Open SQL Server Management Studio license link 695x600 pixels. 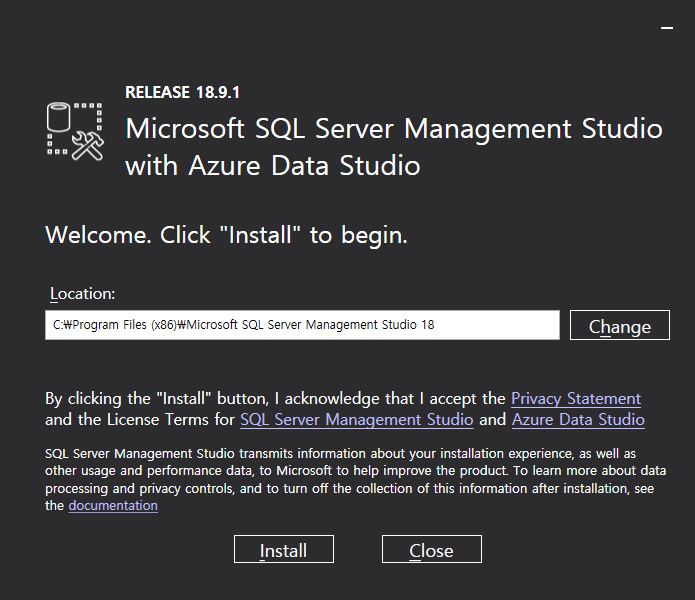[356, 419]
